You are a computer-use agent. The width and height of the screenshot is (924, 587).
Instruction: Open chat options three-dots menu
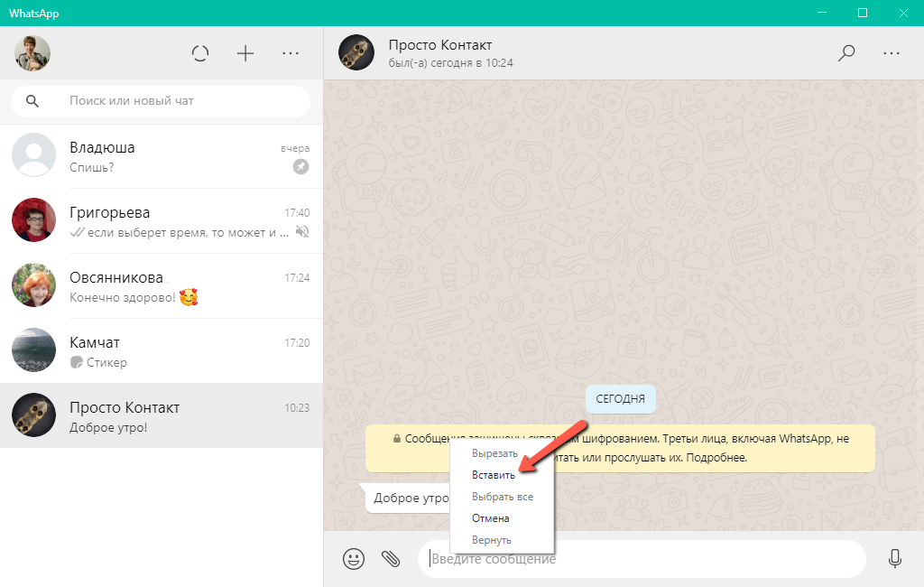tap(892, 53)
